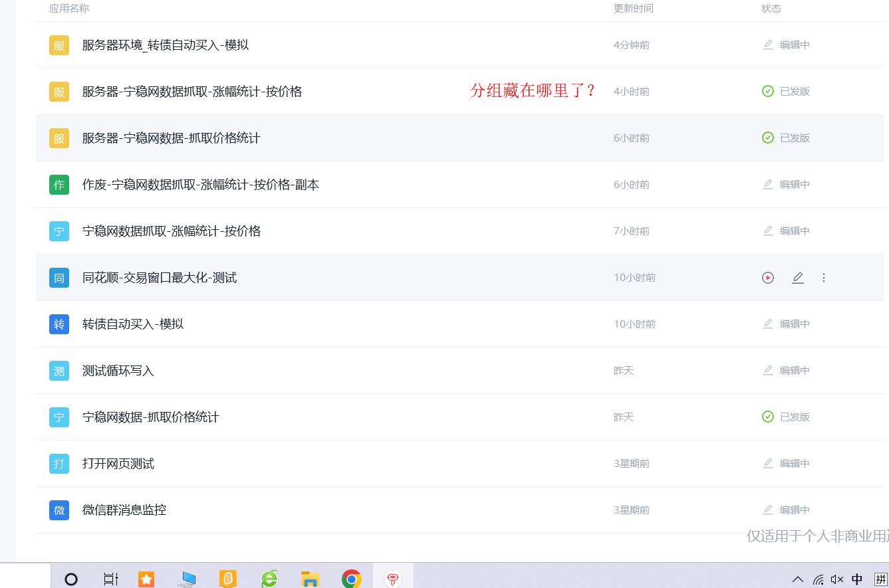Click 编辑中 status of 作废 副本 app
The height and width of the screenshot is (588, 889).
click(786, 185)
